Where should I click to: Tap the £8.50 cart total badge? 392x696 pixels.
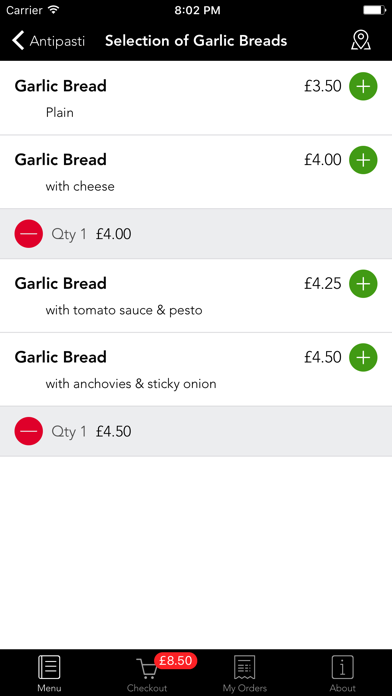pyautogui.click(x=175, y=661)
